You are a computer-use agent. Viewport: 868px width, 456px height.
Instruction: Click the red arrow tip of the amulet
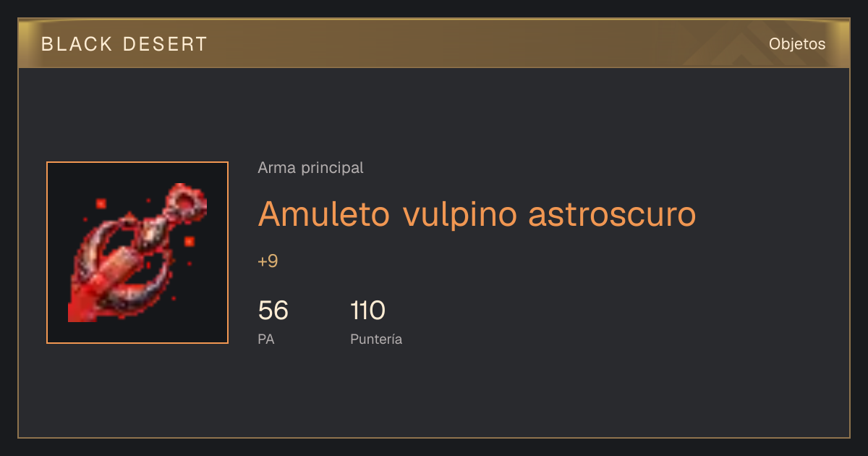(x=81, y=308)
